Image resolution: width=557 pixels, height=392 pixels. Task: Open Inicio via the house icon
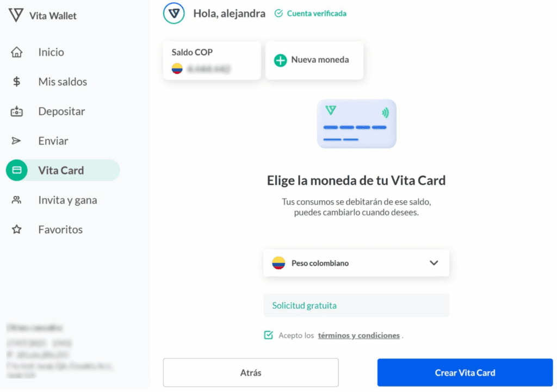click(16, 52)
